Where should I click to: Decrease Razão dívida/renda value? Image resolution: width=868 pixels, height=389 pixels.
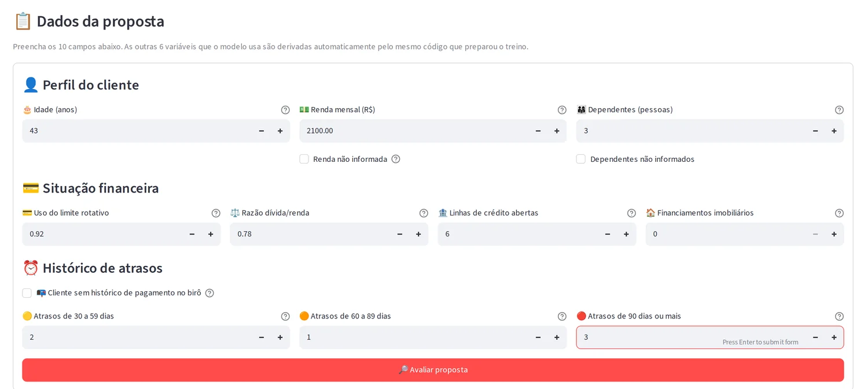400,234
